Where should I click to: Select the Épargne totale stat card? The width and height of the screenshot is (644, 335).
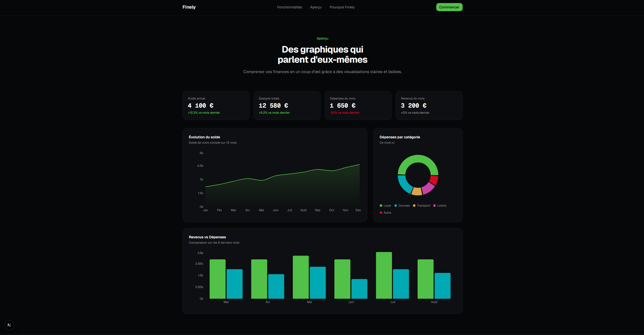tap(287, 106)
